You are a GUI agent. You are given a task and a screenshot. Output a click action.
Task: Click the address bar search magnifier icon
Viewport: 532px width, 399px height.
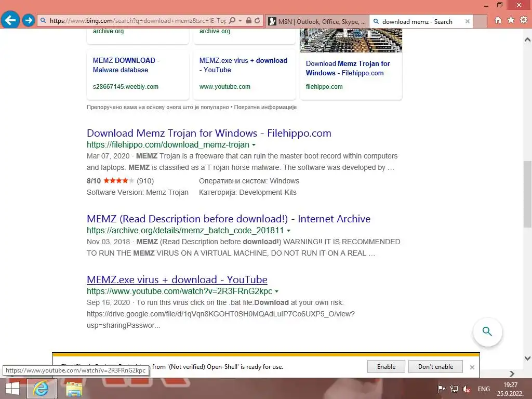click(232, 21)
